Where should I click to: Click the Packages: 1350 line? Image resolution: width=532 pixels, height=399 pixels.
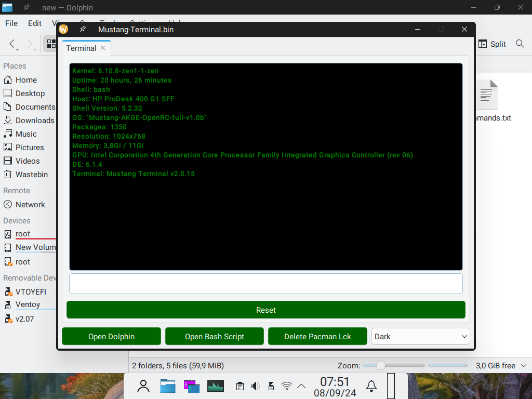pyautogui.click(x=99, y=127)
